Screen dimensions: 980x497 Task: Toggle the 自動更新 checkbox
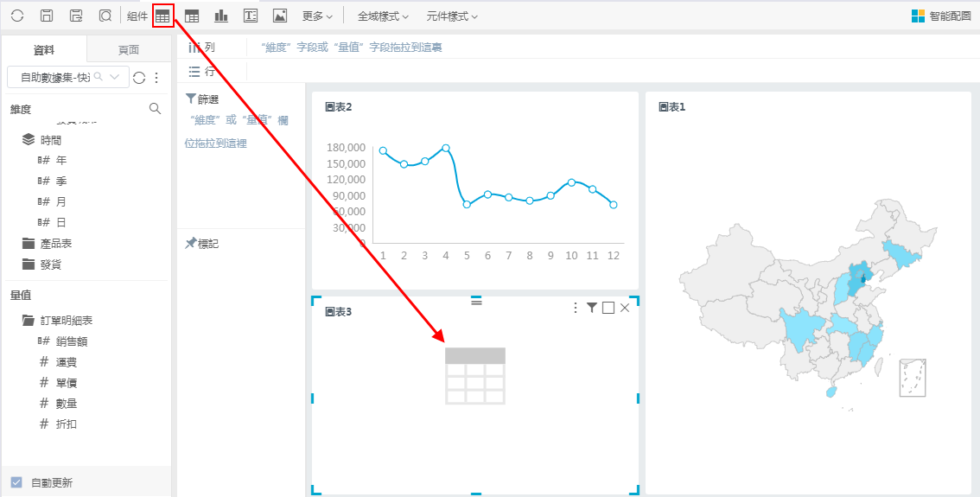tap(16, 482)
